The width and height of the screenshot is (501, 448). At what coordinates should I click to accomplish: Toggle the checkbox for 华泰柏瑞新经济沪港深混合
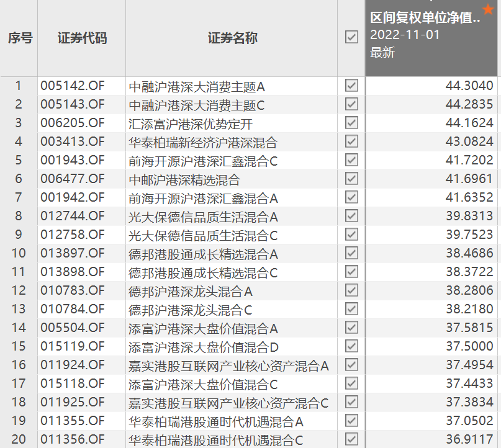pyautogui.click(x=351, y=141)
